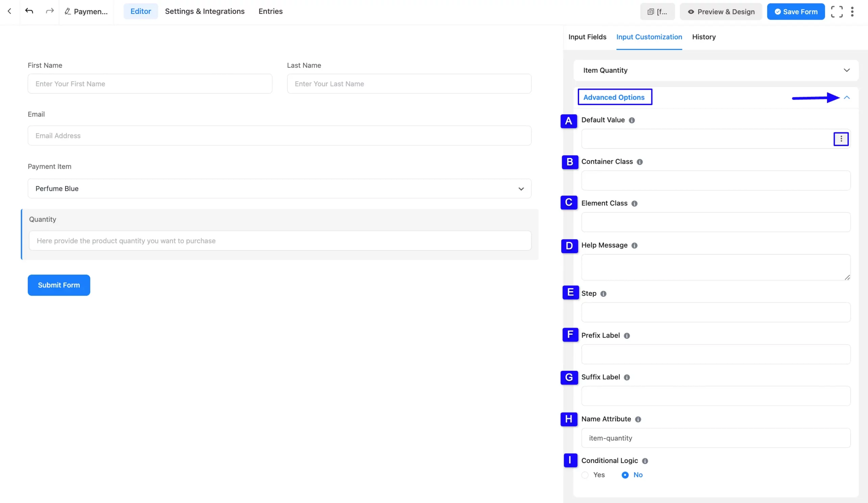Click the undo arrow icon
This screenshot has height=503, width=868.
point(29,11)
